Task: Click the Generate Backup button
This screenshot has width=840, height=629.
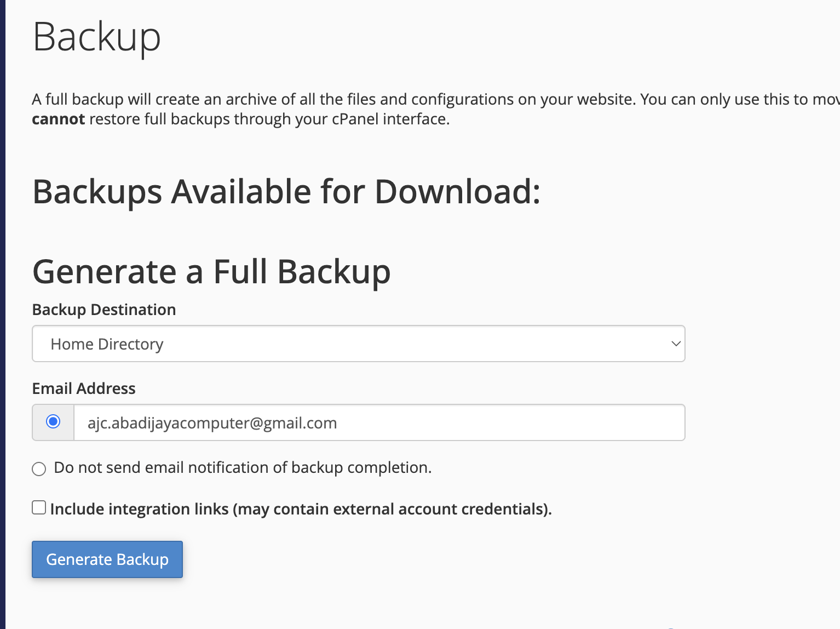Action: pyautogui.click(x=107, y=559)
